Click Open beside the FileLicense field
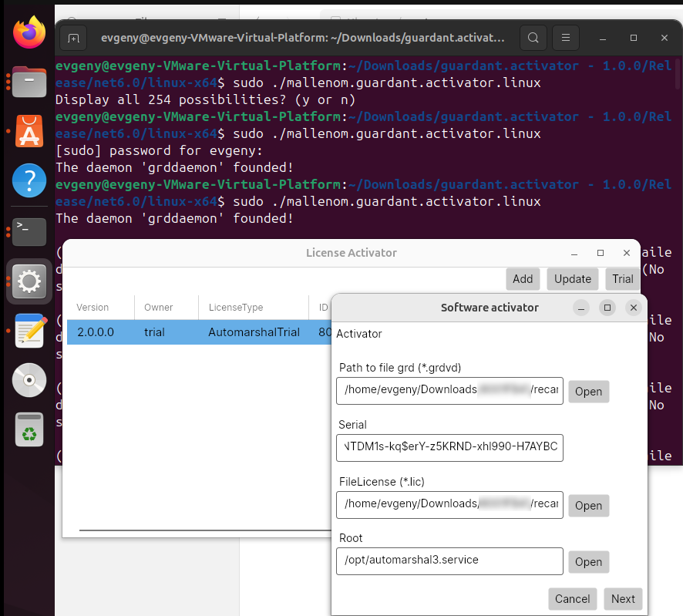Screen dimensions: 683x616 click(588, 506)
